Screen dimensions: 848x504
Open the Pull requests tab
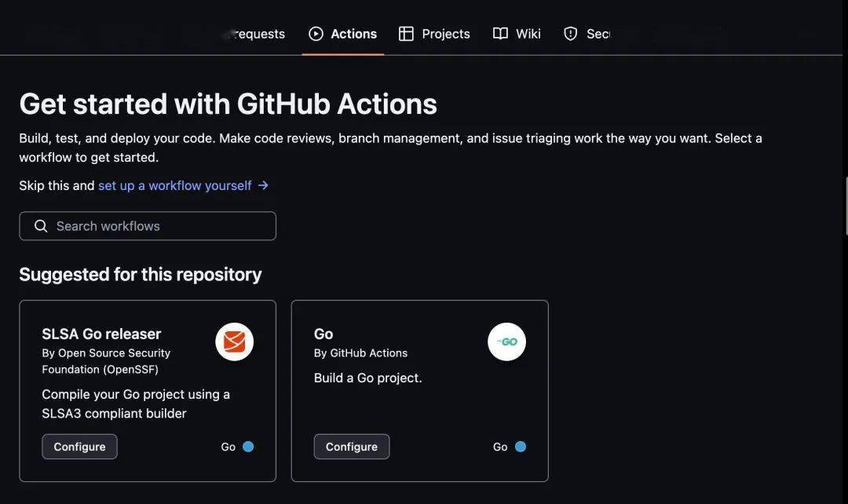pyautogui.click(x=256, y=34)
